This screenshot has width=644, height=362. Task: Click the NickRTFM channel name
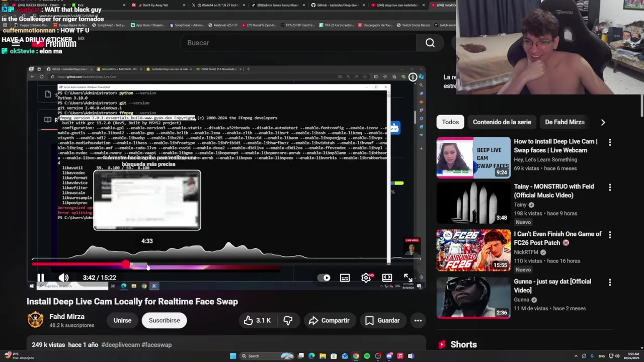coord(526,252)
